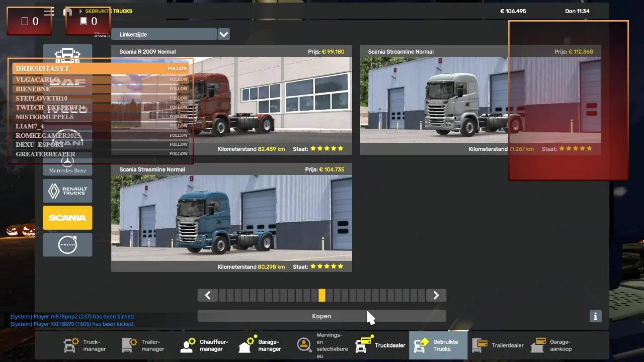Click the star rating of blue Streamline
This screenshot has height=362, width=644.
327,266
